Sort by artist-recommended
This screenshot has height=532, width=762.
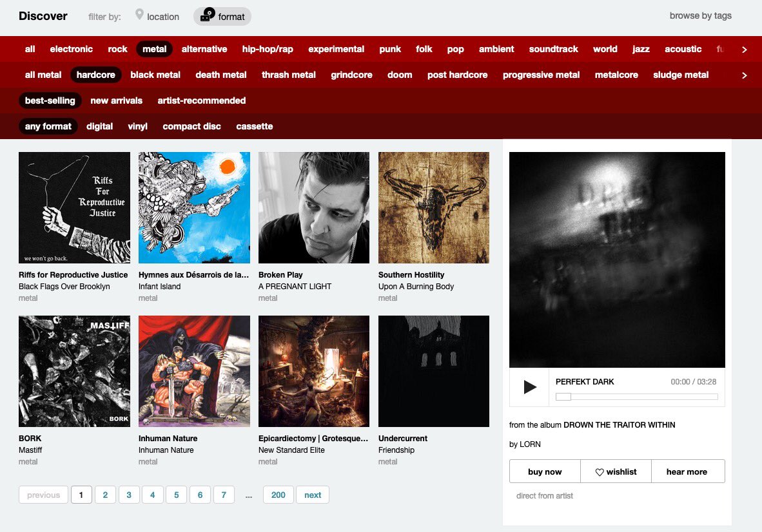202,100
